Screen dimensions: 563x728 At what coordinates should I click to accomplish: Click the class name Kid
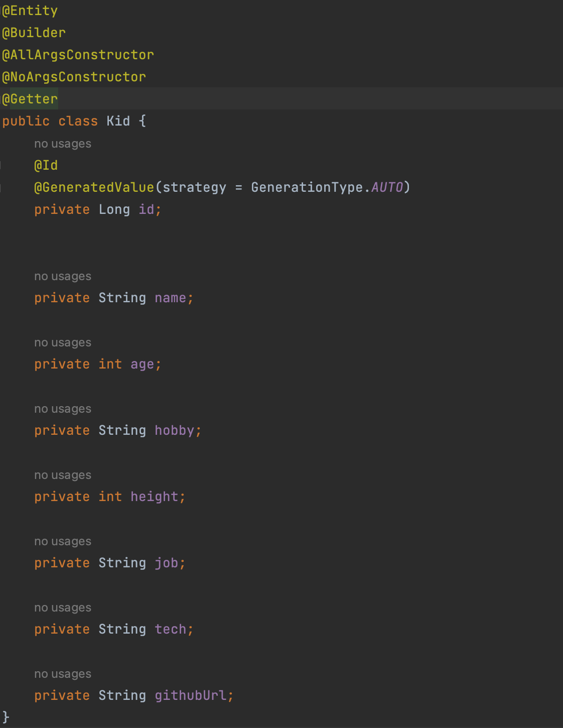118,121
